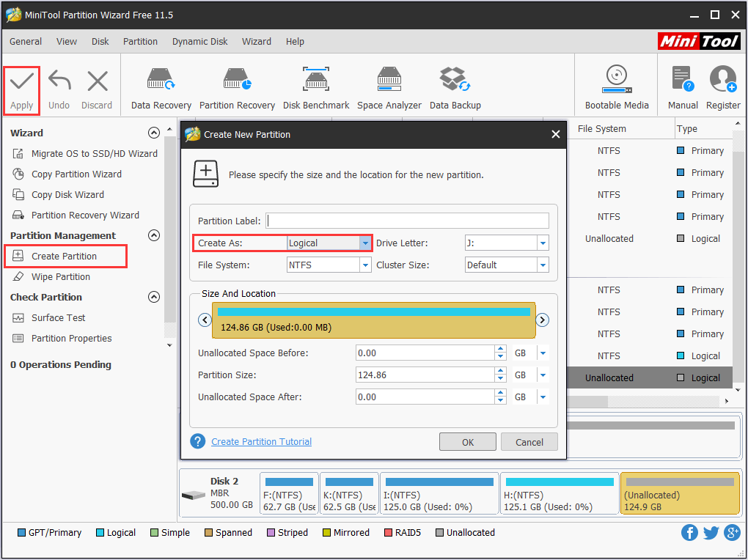Select the K:(NTFS) partition on Disk 2
The width and height of the screenshot is (748, 560).
pos(349,493)
